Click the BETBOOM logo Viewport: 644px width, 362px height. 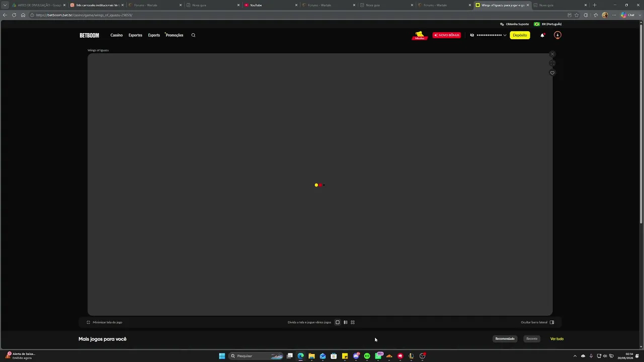coord(89,35)
